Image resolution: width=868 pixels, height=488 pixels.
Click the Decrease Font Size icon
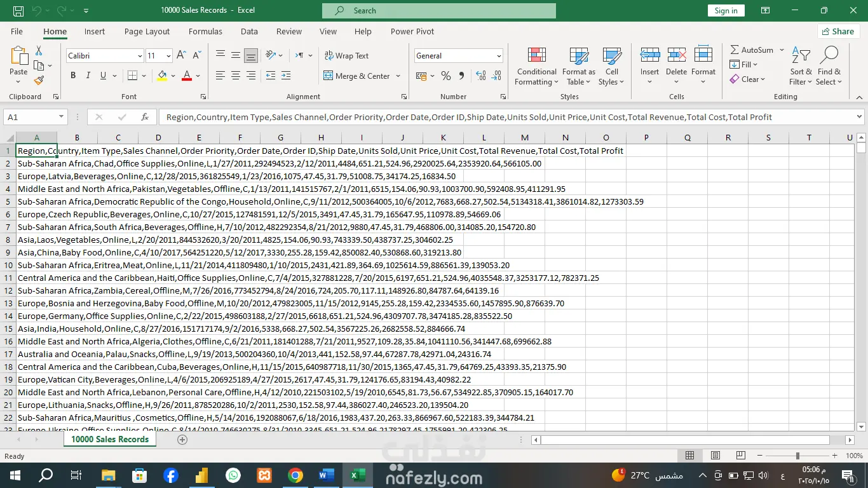coord(196,56)
